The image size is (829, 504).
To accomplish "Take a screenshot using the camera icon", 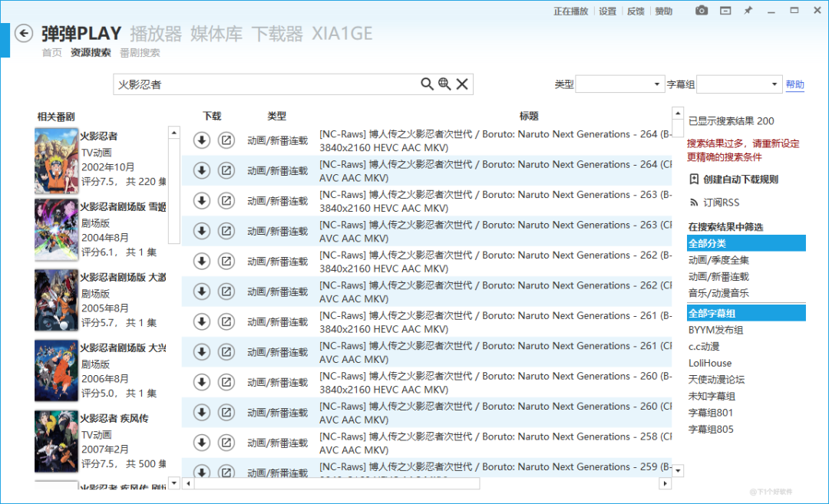I will coord(701,10).
